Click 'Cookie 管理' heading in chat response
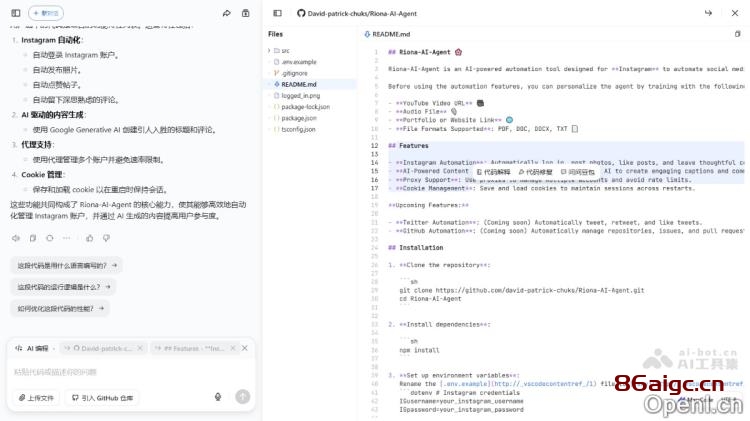Viewport: 750px width, 421px height. point(43,175)
